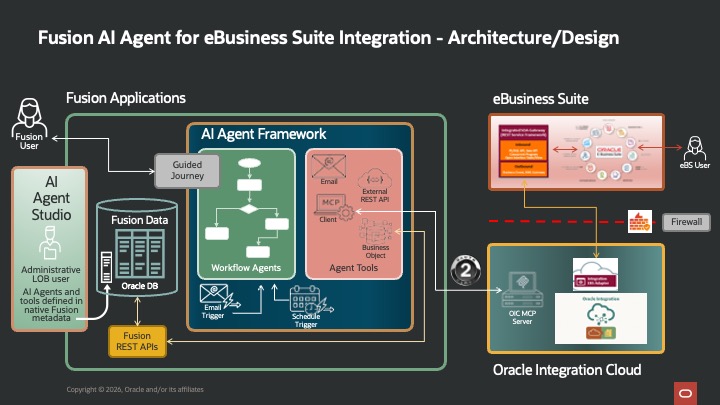Click the Business Object icon
Viewport: 720px width, 405px height.
coord(375,231)
